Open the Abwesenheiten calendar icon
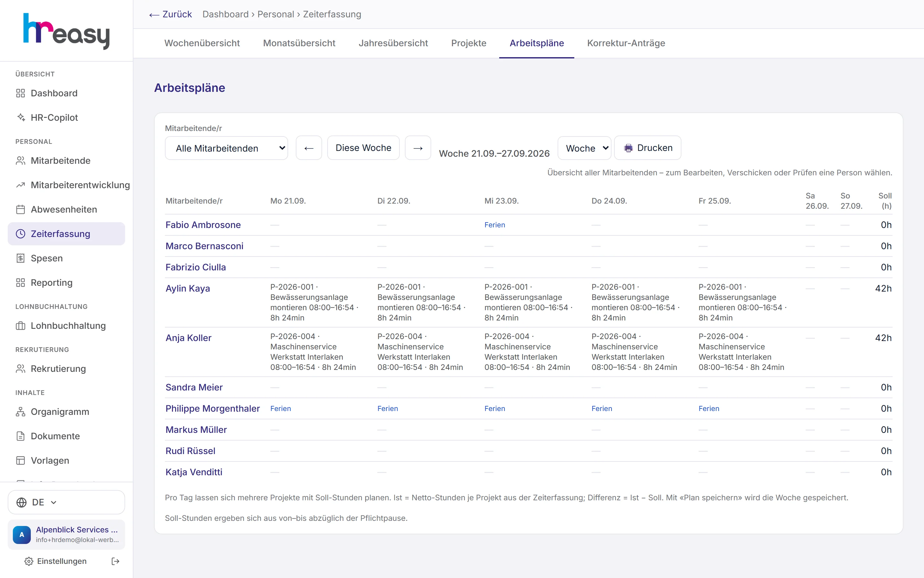This screenshot has height=578, width=924. coord(21,209)
